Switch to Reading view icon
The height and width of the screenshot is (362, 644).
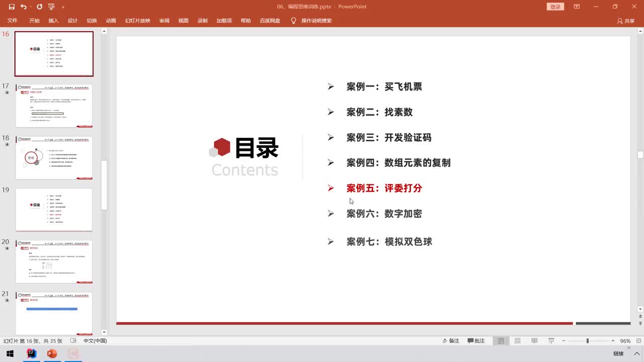coord(534,341)
